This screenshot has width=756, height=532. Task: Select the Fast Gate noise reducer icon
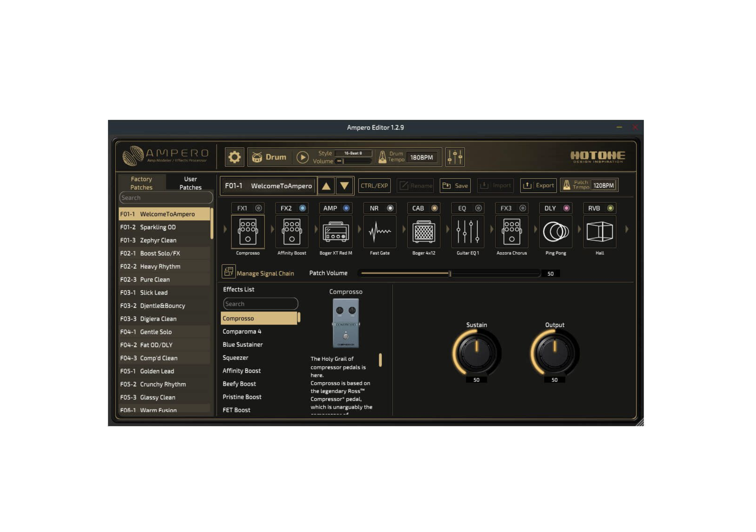click(x=380, y=232)
